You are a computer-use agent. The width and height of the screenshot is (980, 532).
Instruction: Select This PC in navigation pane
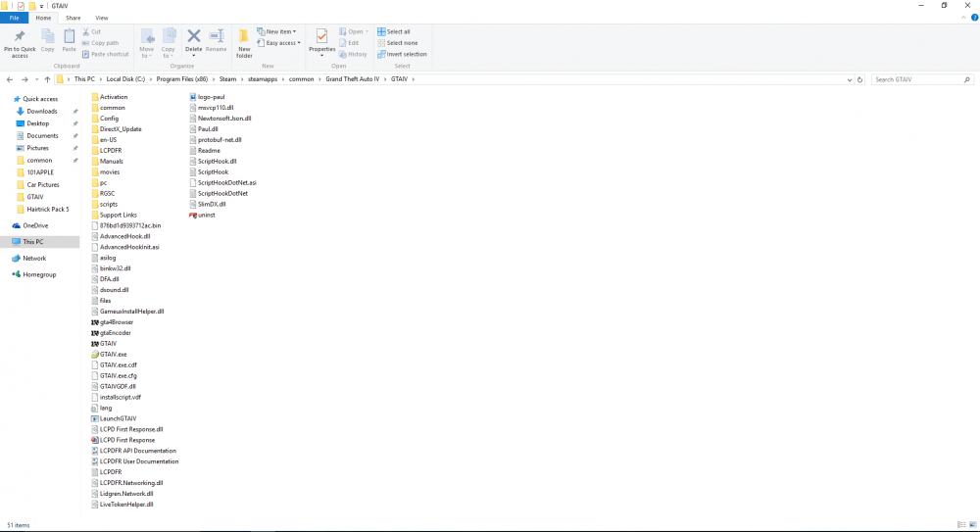(x=32, y=242)
